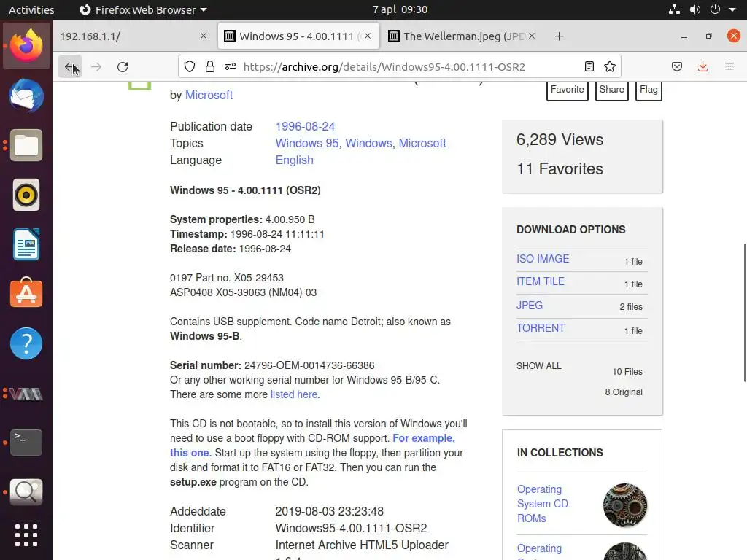The image size is (747, 560).
Task: Switch to The Wellerman.jpeg tab
Action: coord(462,36)
